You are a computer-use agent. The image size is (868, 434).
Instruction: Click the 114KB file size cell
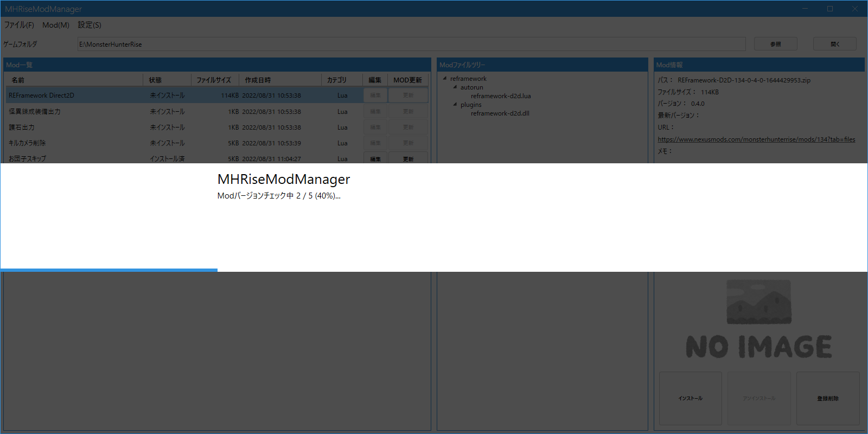point(229,95)
